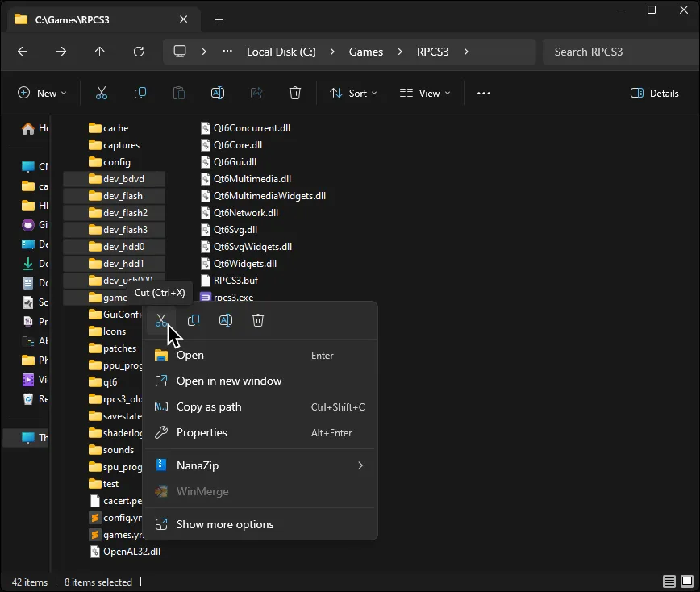
Task: Expand the View dropdown menu
Action: (425, 93)
